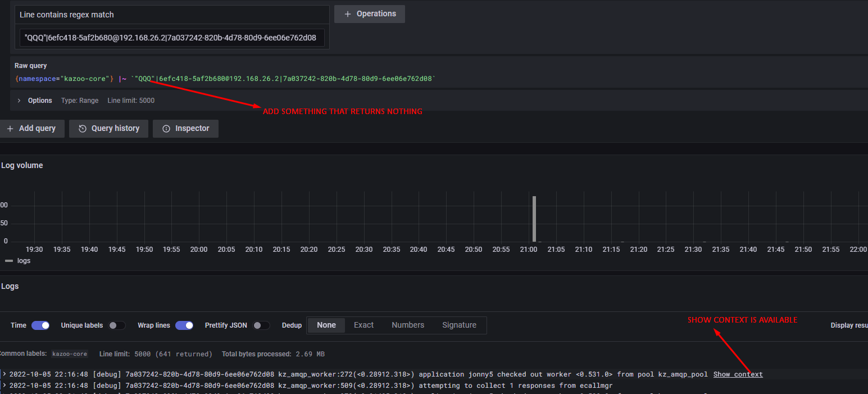The height and width of the screenshot is (394, 868).
Task: Click the logs legend marker below the chart
Action: pyautogui.click(x=8, y=260)
